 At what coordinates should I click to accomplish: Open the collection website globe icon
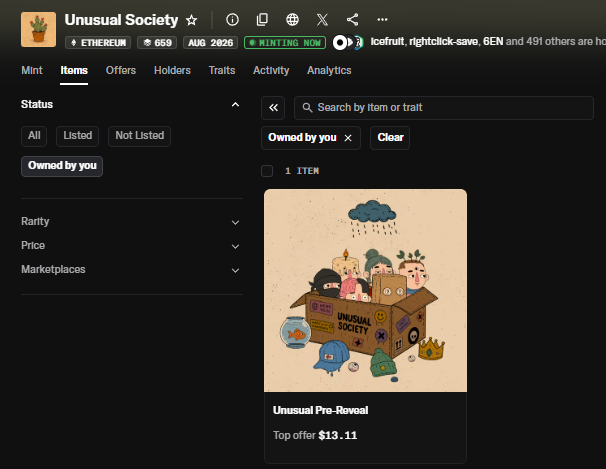coord(292,19)
